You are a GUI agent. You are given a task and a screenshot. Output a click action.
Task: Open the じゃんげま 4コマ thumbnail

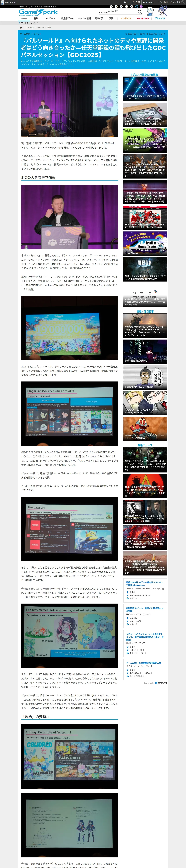(145, 403)
